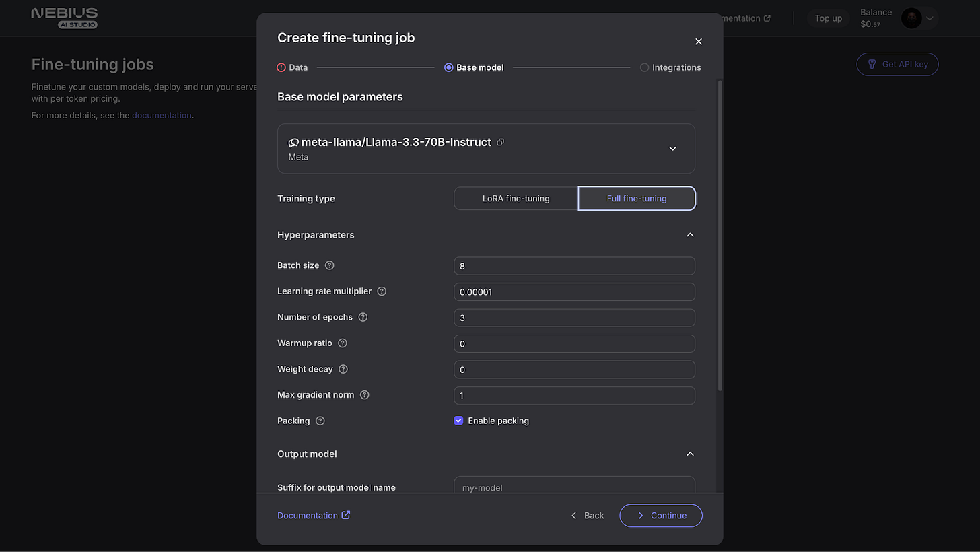Close the Create fine-tuning job dialog
980x552 pixels.
(x=699, y=42)
